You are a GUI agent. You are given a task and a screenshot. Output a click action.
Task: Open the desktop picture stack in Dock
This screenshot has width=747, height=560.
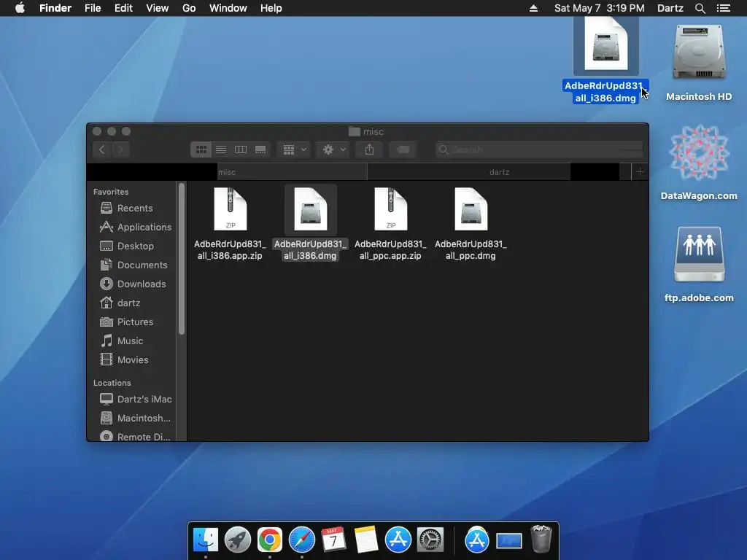point(508,540)
